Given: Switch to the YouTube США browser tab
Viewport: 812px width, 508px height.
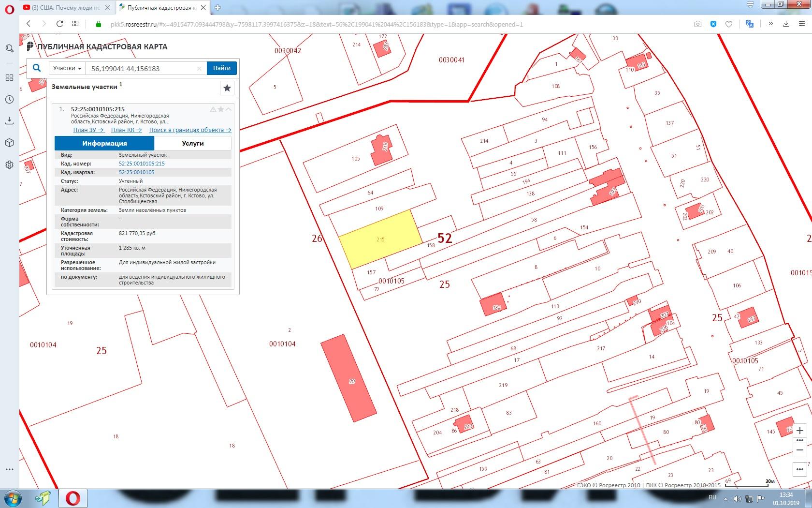Looking at the screenshot, I should point(66,7).
